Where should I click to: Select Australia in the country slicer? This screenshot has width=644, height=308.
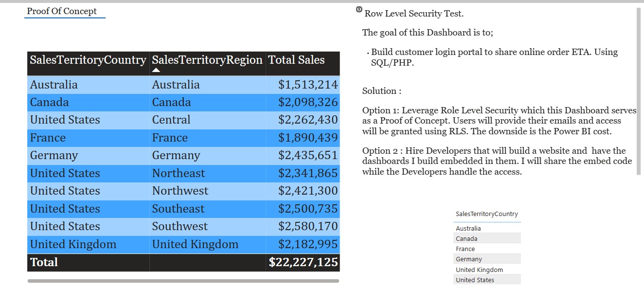(468, 228)
